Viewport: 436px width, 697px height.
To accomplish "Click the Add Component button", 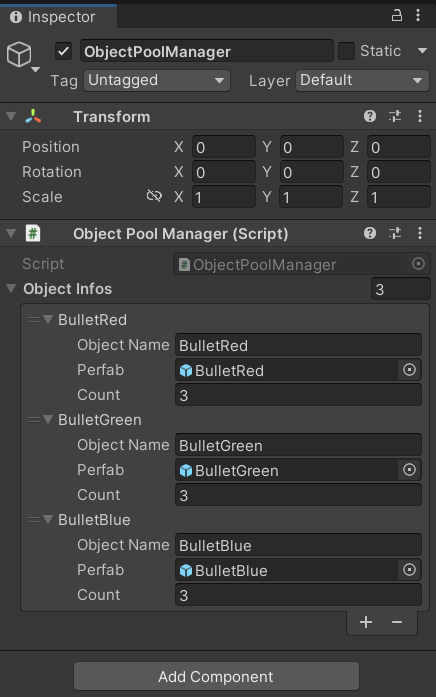I will [x=216, y=677].
